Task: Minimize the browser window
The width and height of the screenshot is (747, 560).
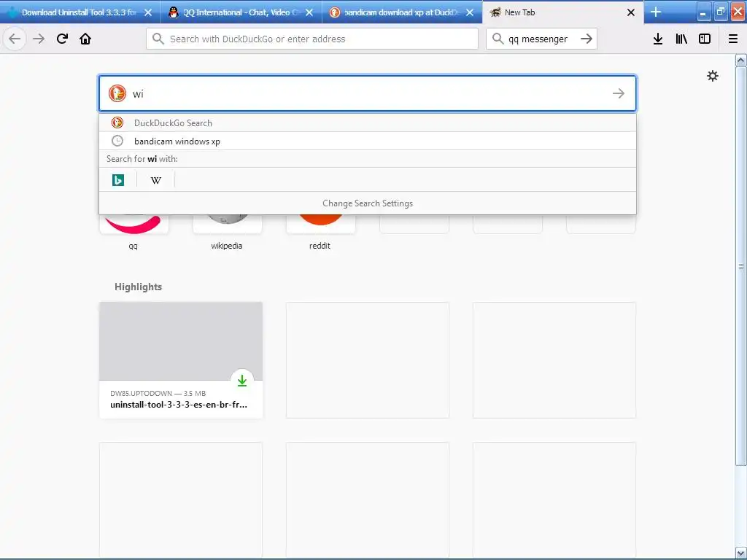Action: pyautogui.click(x=704, y=12)
